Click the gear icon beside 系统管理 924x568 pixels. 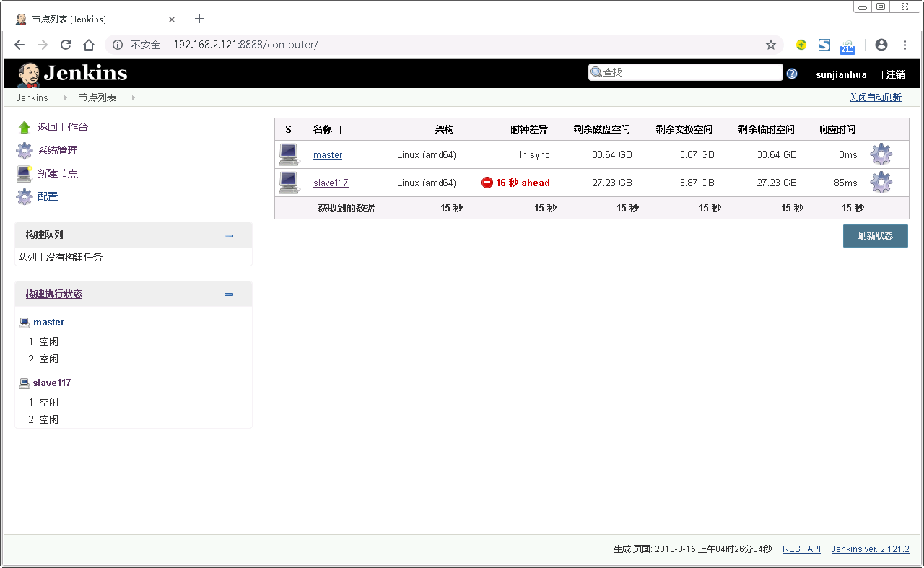click(25, 151)
